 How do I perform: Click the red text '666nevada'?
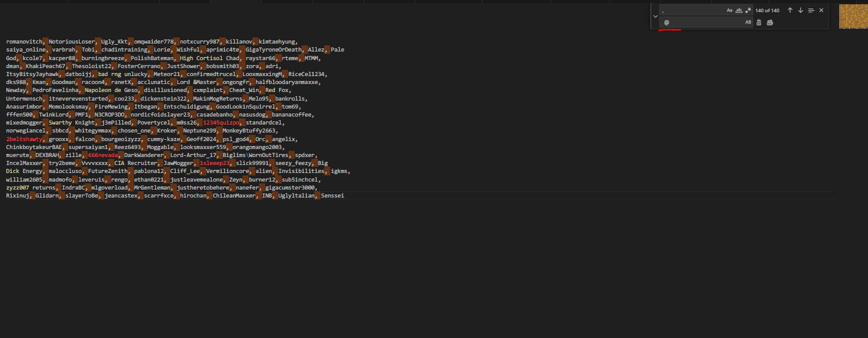pyautogui.click(x=103, y=155)
